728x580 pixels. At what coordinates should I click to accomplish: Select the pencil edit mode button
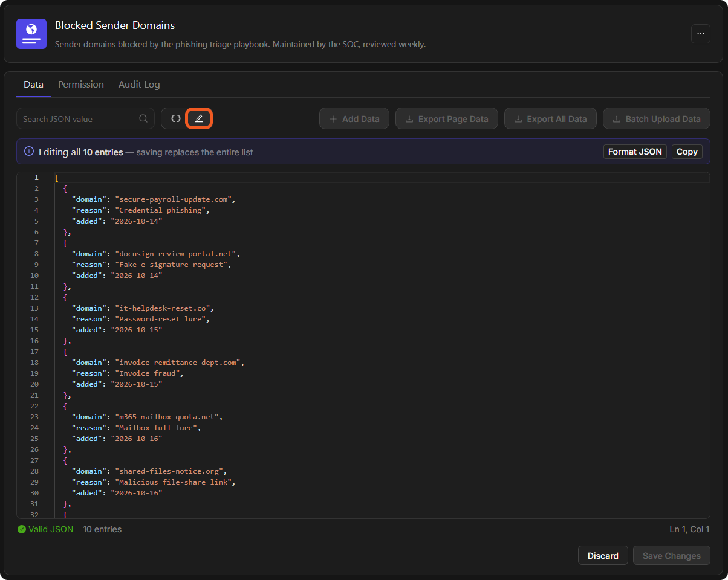[x=199, y=118]
